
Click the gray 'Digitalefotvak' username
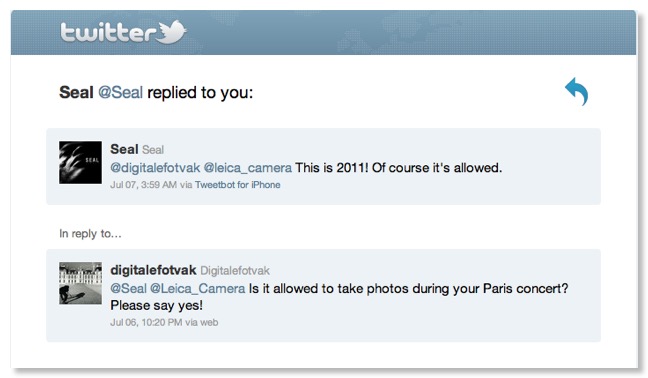(x=235, y=271)
